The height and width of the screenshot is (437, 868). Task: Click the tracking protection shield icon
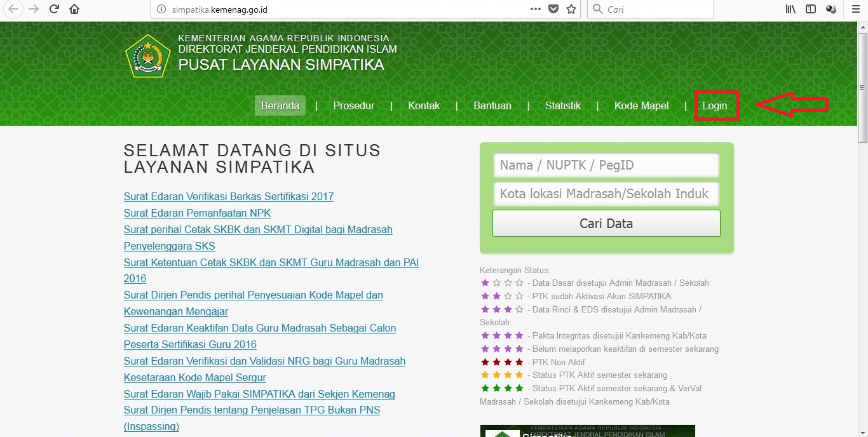coord(553,10)
